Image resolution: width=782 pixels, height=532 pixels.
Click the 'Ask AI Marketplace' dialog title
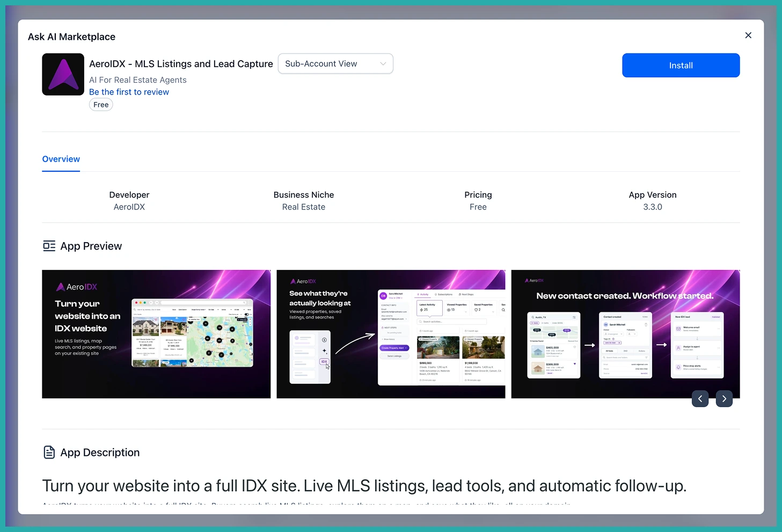pos(71,37)
